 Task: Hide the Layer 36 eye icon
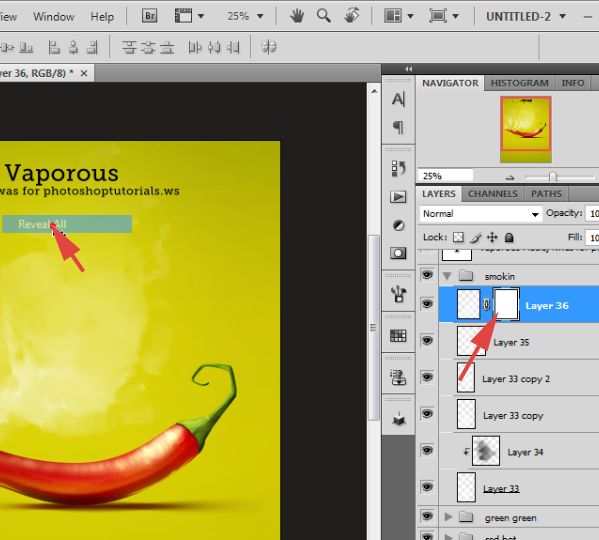pyautogui.click(x=427, y=304)
